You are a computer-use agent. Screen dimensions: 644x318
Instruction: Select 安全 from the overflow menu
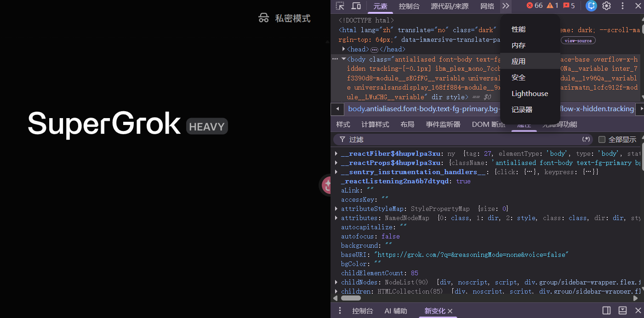click(530, 77)
